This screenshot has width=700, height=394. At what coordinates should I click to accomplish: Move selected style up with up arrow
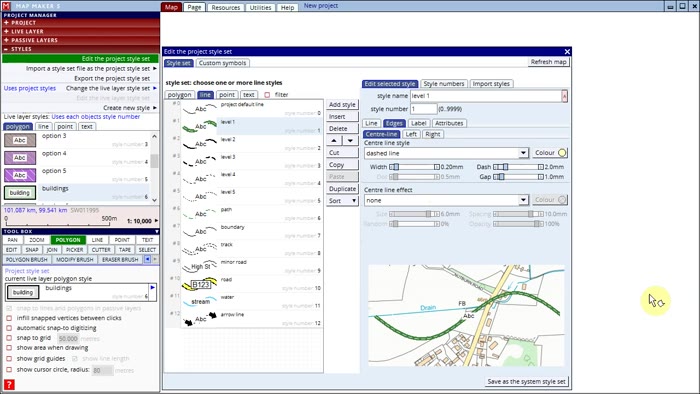334,141
